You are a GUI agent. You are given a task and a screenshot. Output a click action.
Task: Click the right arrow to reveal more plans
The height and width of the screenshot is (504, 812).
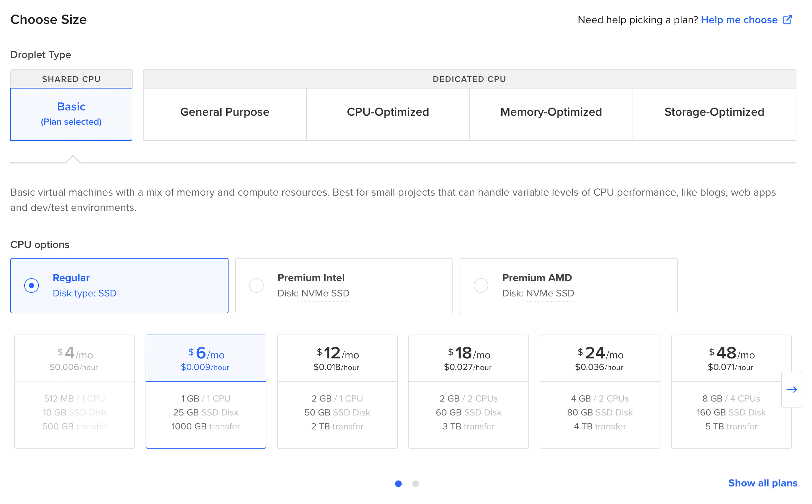click(792, 389)
